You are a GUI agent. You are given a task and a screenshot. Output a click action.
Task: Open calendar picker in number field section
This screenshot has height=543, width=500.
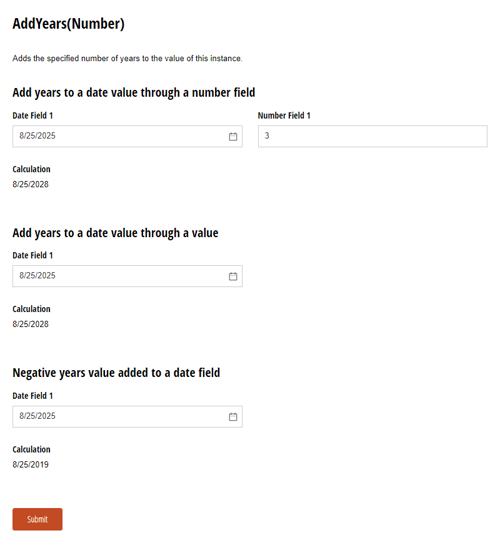pos(233,136)
